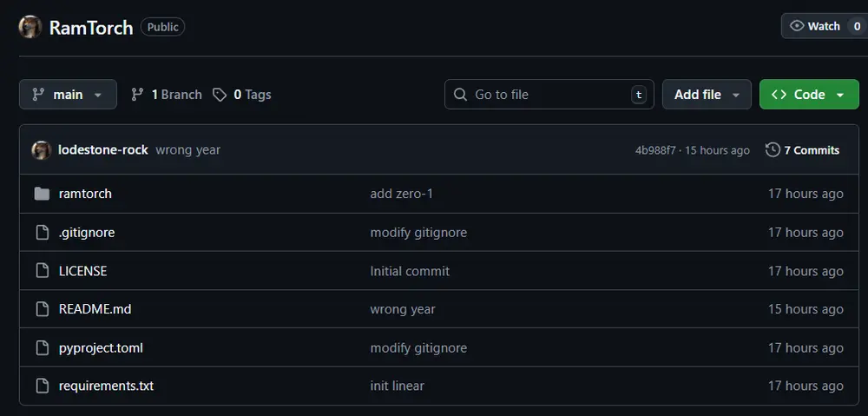The height and width of the screenshot is (416, 868).
Task: Open the 'add zero-1' commit message
Action: (x=401, y=194)
